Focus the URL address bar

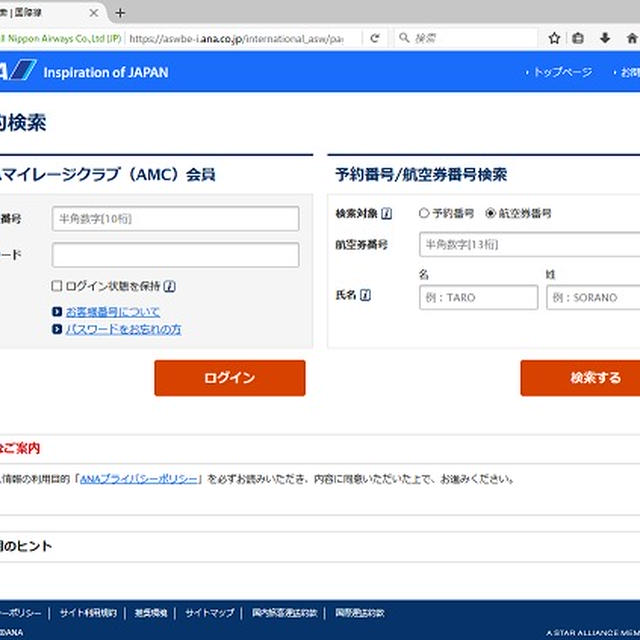tap(236, 39)
